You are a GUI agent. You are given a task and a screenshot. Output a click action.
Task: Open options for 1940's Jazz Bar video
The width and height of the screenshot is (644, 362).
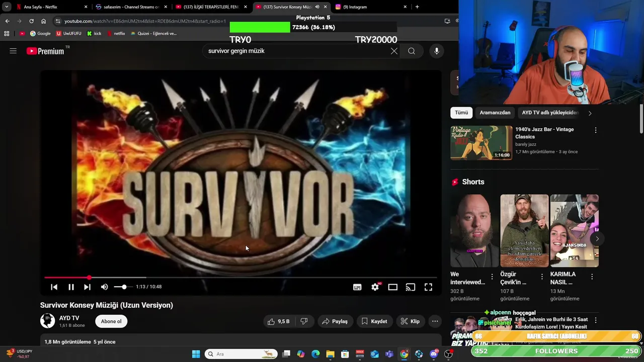pos(596,130)
